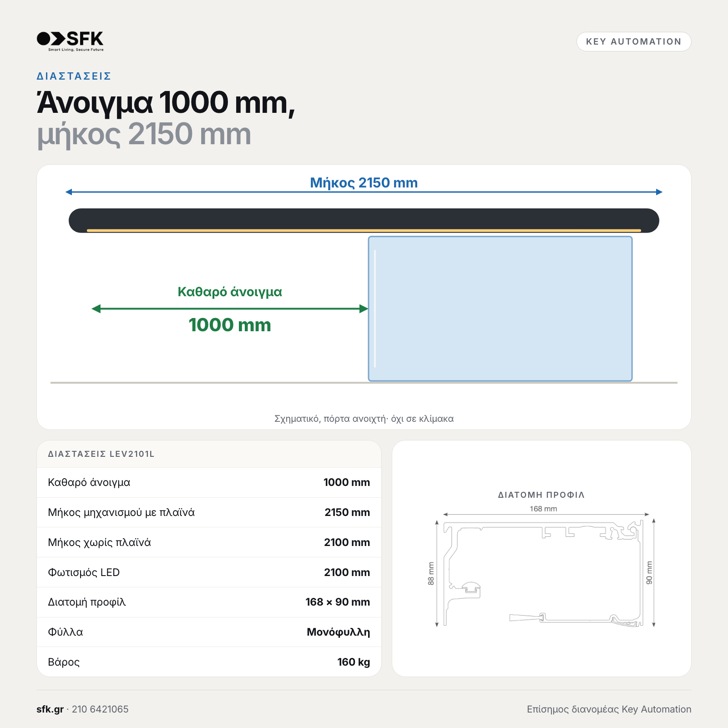The width and height of the screenshot is (728, 728).
Task: Click the Καθαρό άνοιγμα green label
Action: (x=230, y=292)
